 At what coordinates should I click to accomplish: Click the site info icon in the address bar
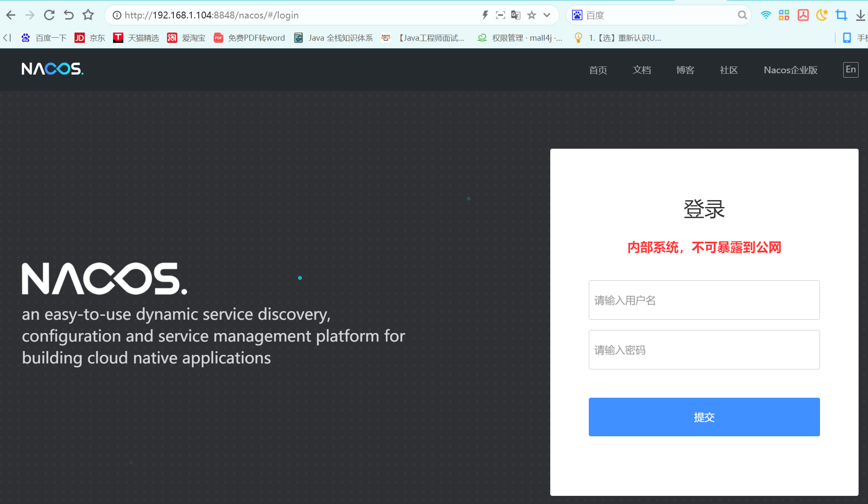pos(116,15)
